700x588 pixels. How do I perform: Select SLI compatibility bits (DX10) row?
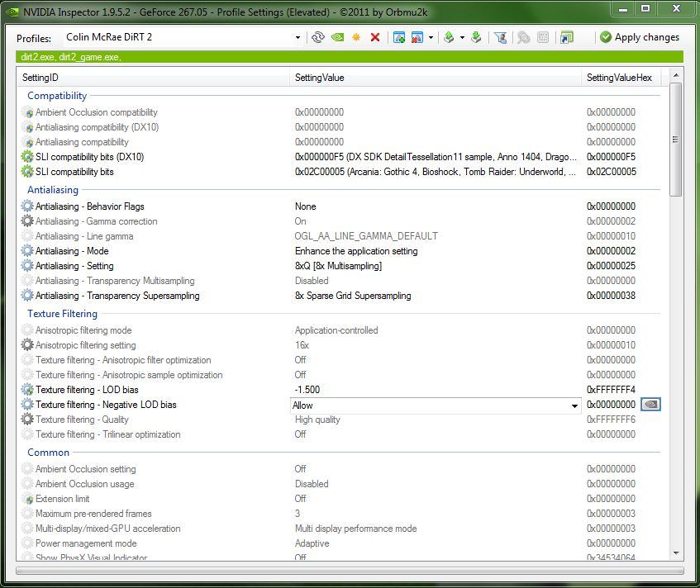point(340,157)
